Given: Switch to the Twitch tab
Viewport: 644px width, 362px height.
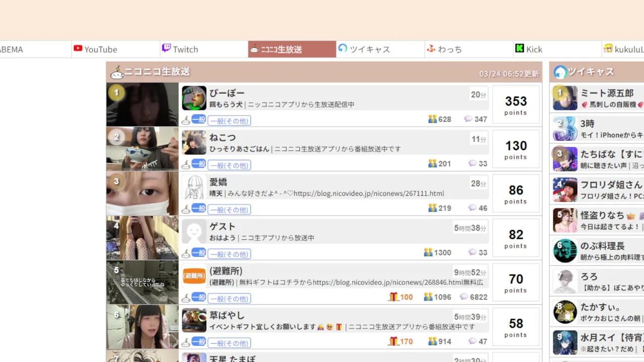Looking at the screenshot, I should tap(204, 49).
